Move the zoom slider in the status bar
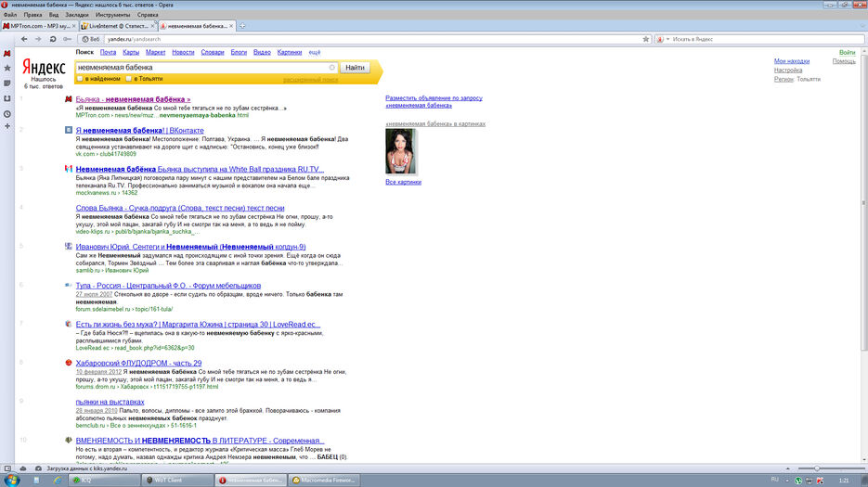 (x=817, y=468)
